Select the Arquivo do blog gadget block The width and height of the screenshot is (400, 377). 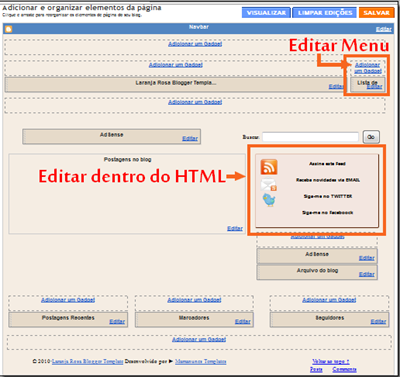tap(317, 272)
